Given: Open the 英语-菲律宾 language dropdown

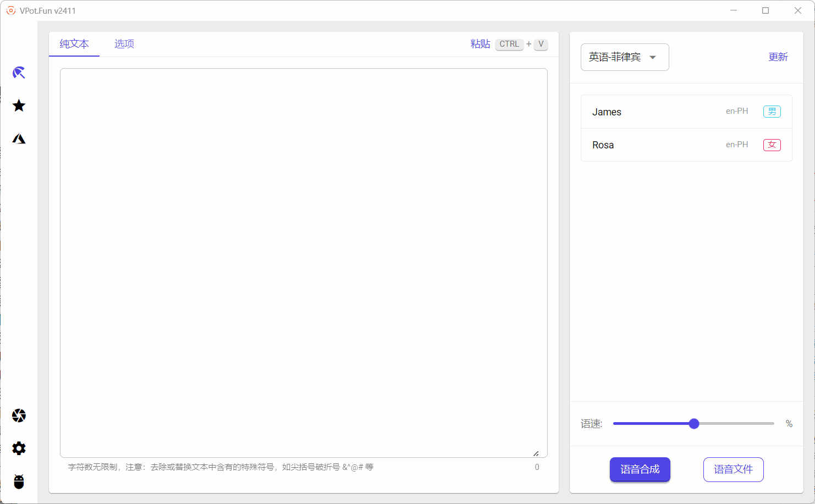Looking at the screenshot, I should (624, 57).
